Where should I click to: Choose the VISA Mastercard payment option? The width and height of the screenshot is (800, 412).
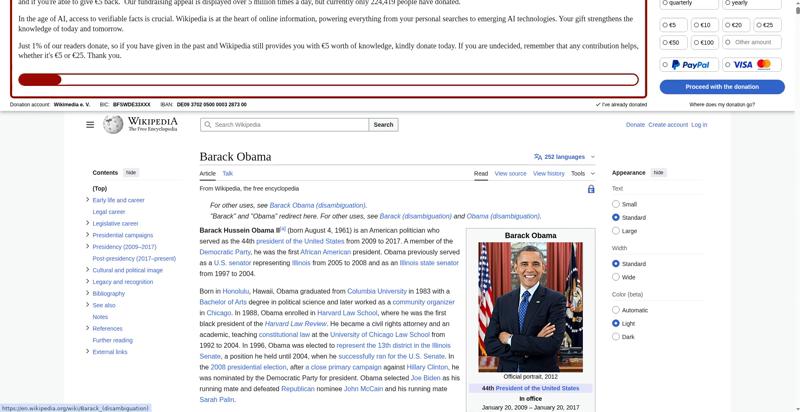(752, 64)
